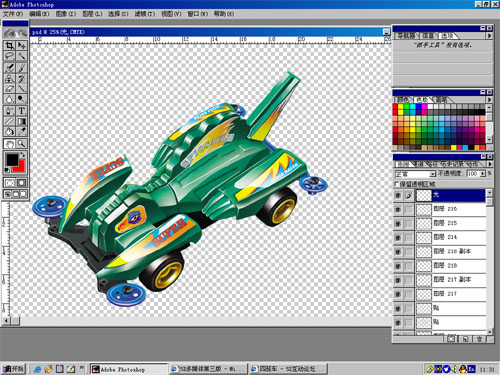Select the Gradient tool

click(x=21, y=121)
